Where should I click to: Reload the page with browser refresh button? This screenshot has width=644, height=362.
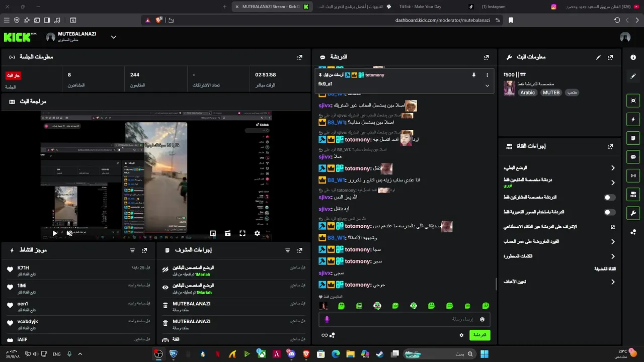pos(617,20)
